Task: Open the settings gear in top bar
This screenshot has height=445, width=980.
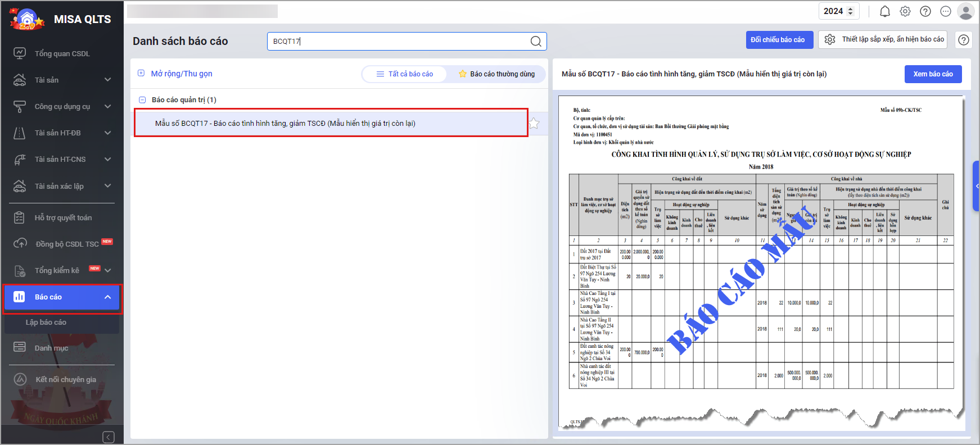Action: point(905,11)
